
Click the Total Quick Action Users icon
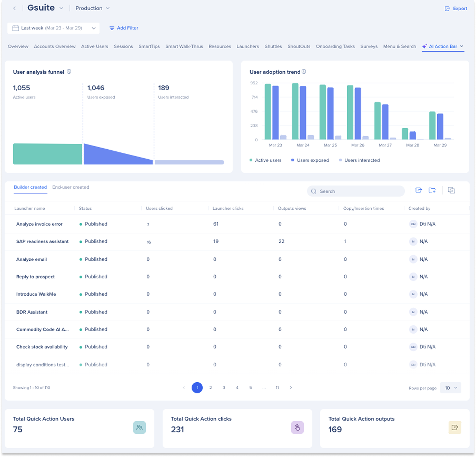click(x=139, y=427)
